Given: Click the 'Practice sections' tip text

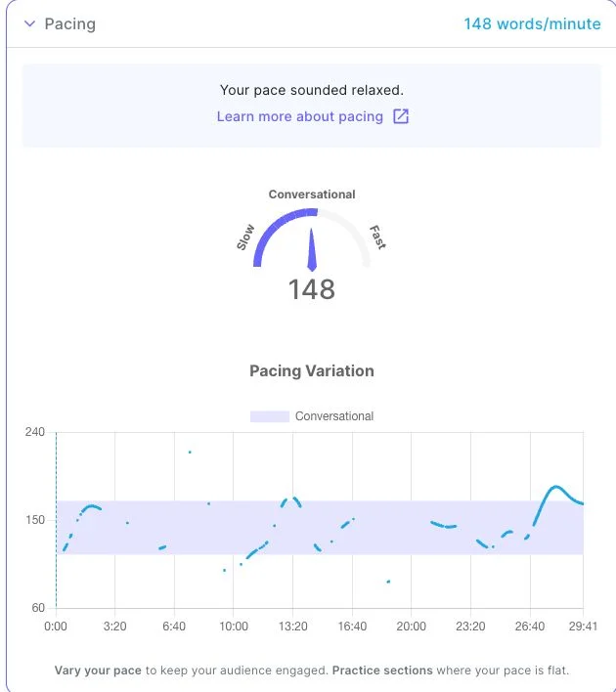Looking at the screenshot, I should coord(382,670).
